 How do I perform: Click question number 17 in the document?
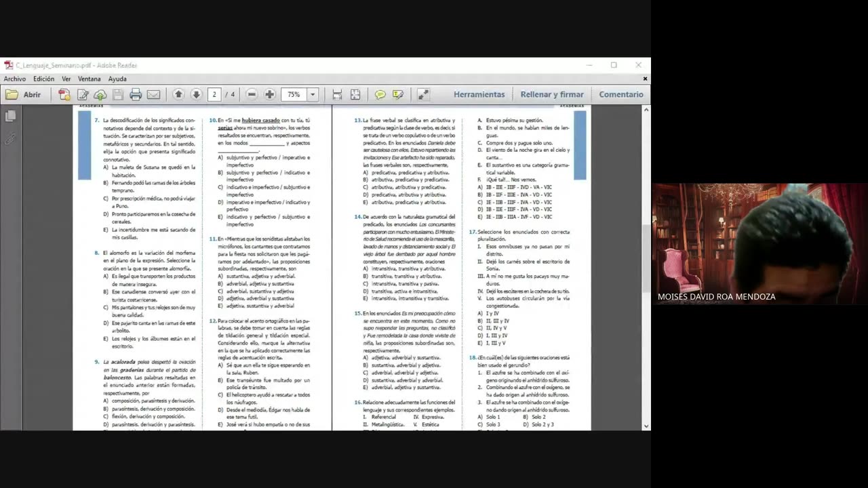[473, 232]
